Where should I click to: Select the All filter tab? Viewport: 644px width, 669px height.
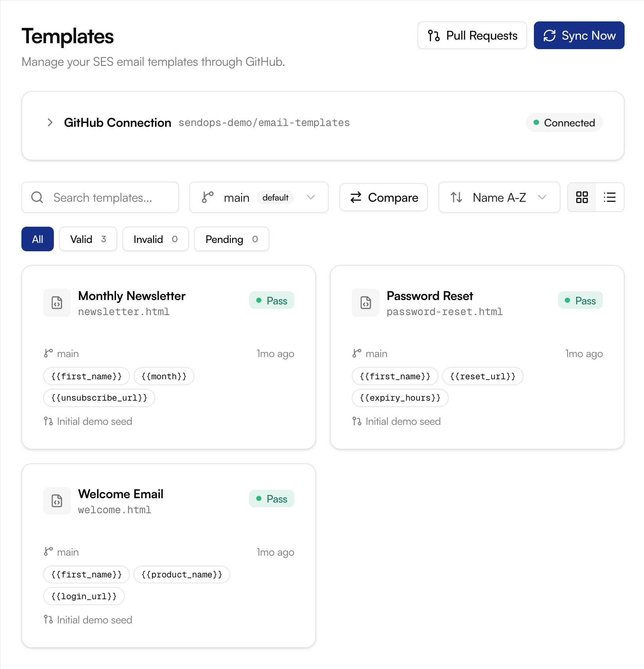[38, 239]
